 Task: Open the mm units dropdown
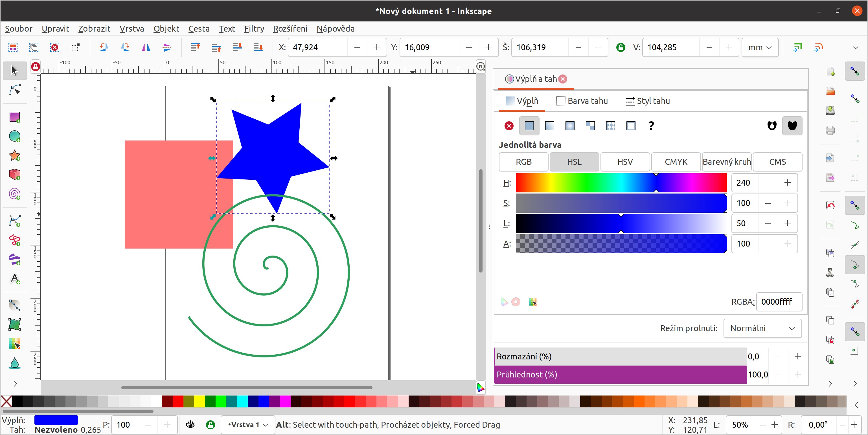760,47
